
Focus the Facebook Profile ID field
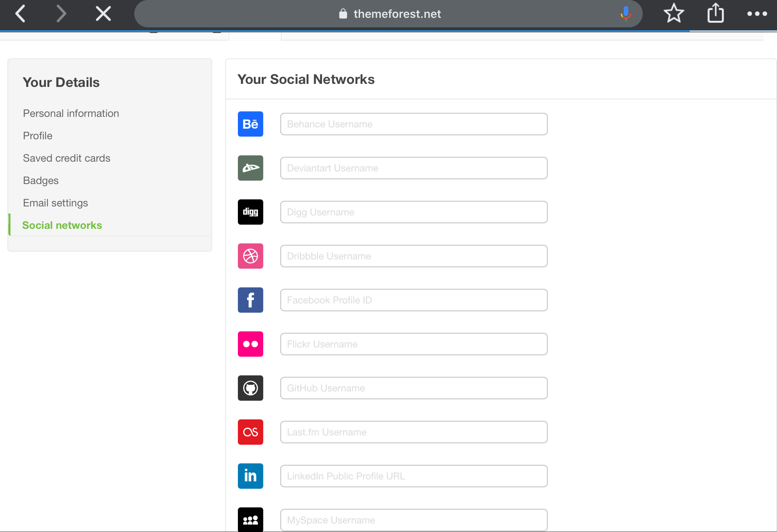414,300
